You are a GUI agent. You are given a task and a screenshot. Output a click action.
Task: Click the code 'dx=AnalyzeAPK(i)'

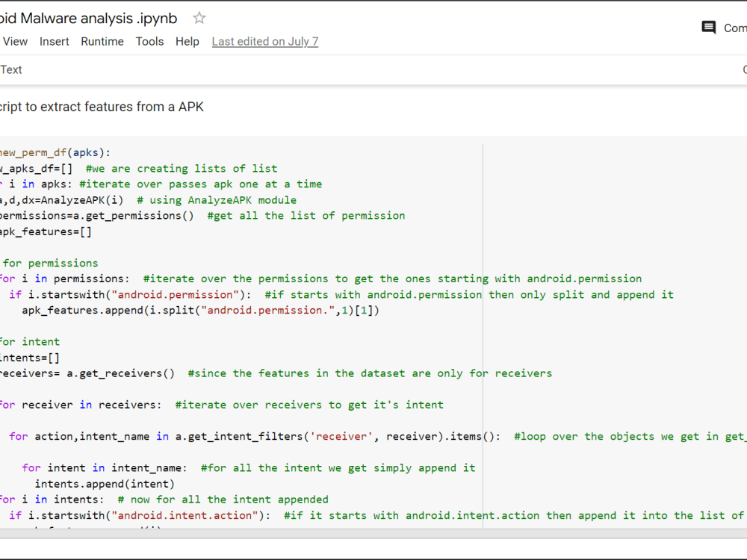click(x=72, y=200)
